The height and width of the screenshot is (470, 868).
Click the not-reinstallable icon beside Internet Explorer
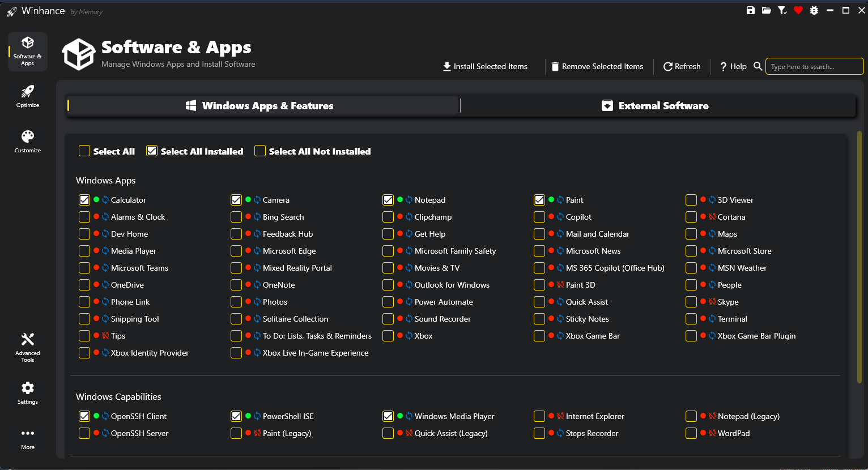pos(560,416)
